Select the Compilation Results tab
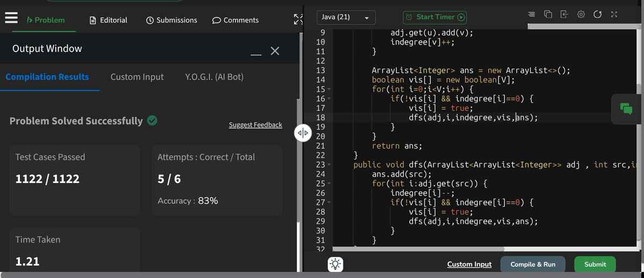The width and height of the screenshot is (644, 278). [x=47, y=77]
